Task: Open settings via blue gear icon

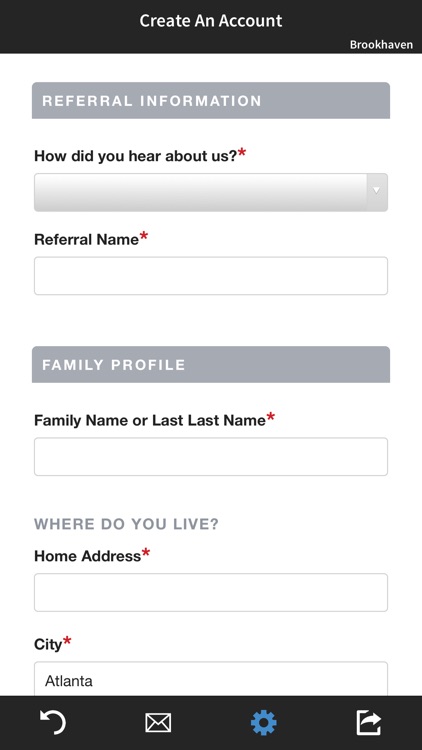Action: point(264,722)
